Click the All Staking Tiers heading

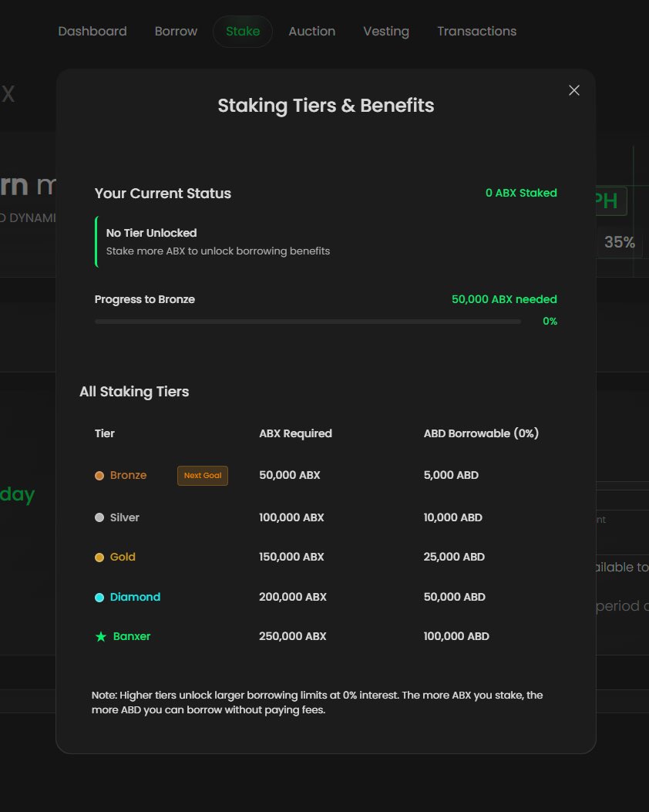(134, 392)
